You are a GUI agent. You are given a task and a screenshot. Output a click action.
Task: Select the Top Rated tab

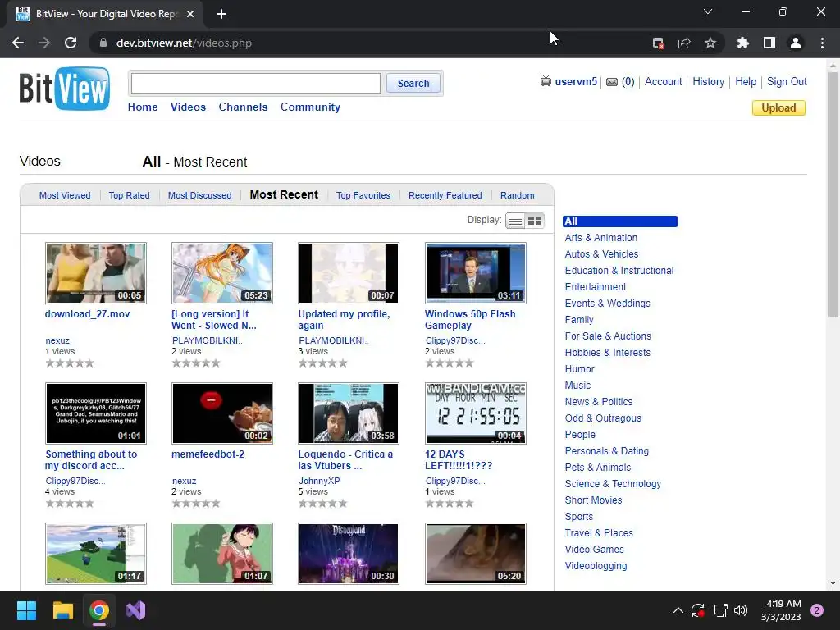pyautogui.click(x=129, y=195)
